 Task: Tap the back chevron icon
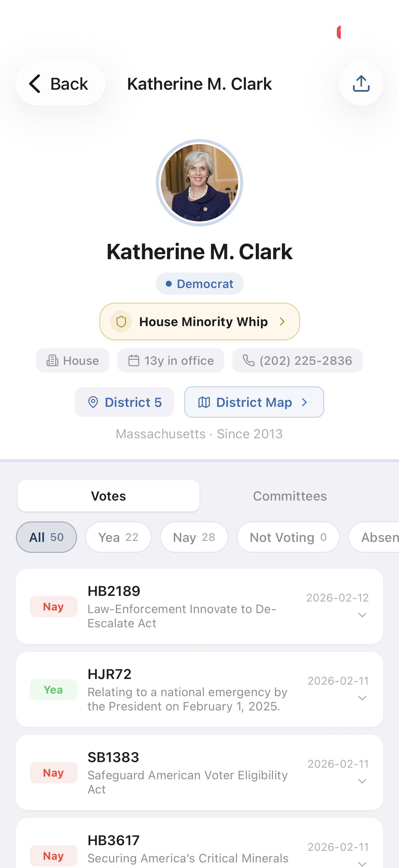pos(35,83)
